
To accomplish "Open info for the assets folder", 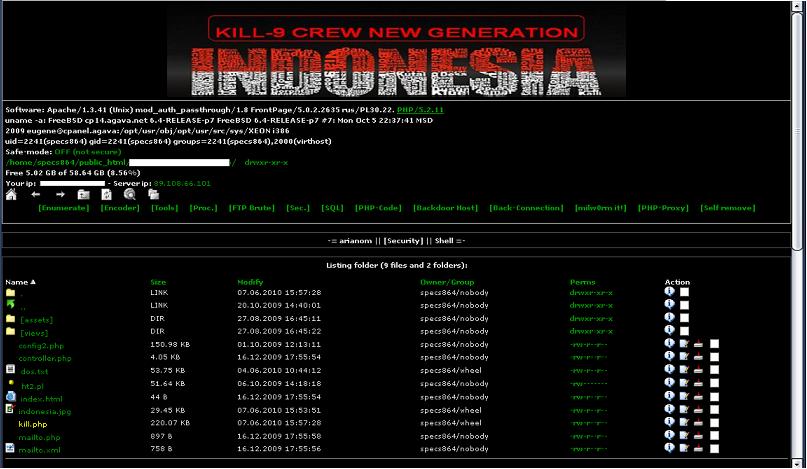I will [x=669, y=318].
